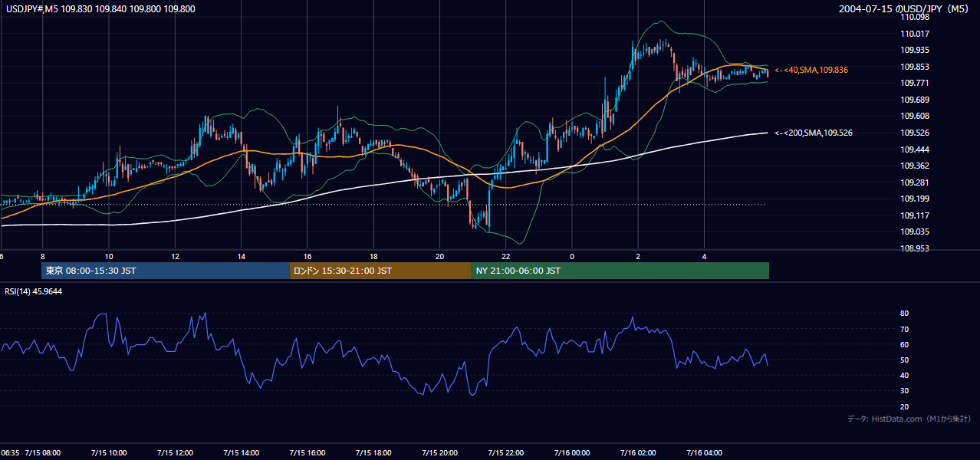Select the NY 21:00-06:00 JST session bar
The width and height of the screenshot is (980, 460).
click(620, 271)
